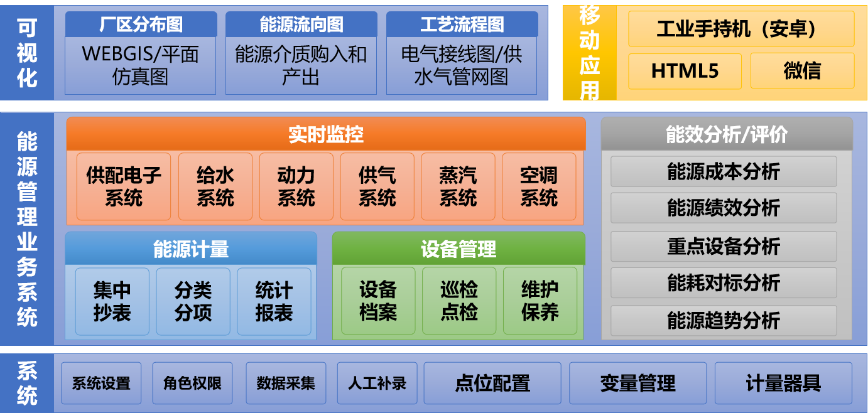The width and height of the screenshot is (868, 413).
Task: Select the 电气接线图/供水气管网图 box
Action: pyautogui.click(x=462, y=66)
